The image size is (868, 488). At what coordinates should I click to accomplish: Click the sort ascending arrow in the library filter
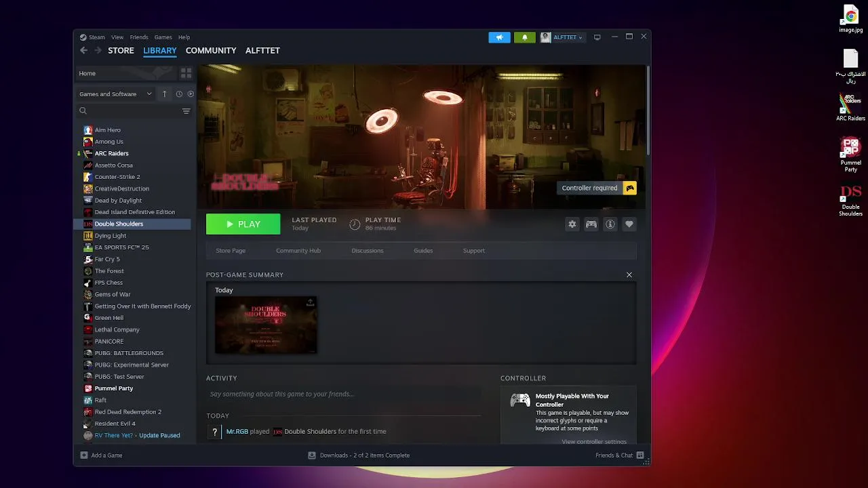coord(164,94)
